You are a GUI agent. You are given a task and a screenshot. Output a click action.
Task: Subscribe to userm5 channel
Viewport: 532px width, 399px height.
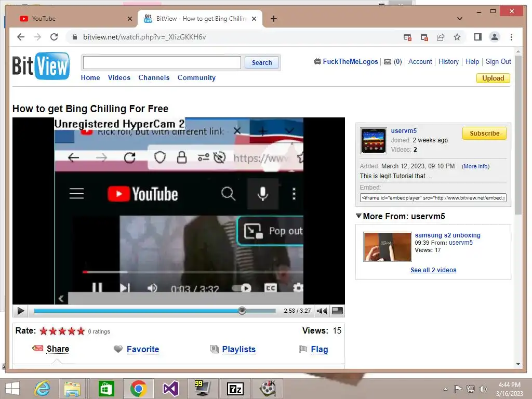point(484,134)
